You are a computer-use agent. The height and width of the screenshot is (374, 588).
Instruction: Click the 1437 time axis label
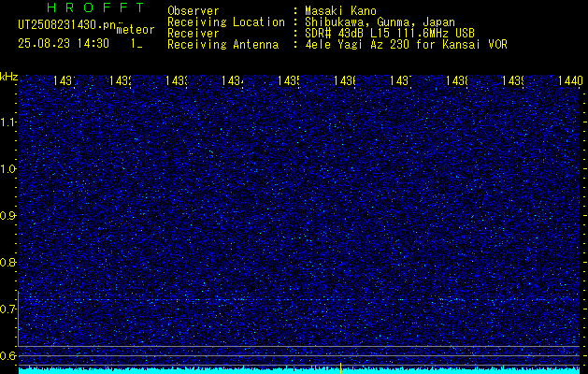(x=400, y=80)
